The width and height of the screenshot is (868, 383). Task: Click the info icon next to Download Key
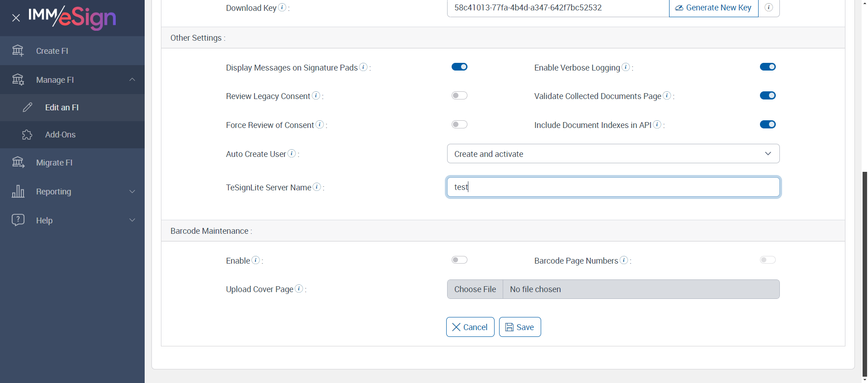[x=282, y=7]
